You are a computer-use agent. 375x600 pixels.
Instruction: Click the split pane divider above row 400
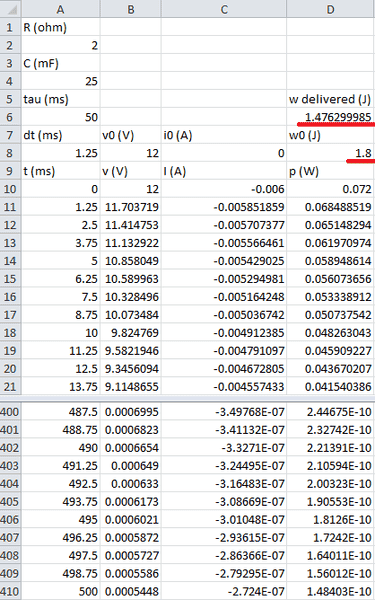coord(188,399)
